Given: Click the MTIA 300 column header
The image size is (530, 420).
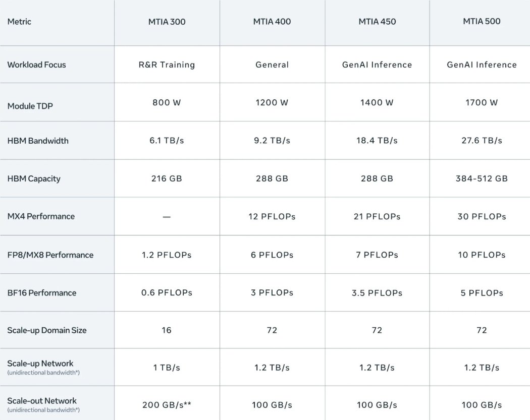Looking at the screenshot, I should (167, 22).
